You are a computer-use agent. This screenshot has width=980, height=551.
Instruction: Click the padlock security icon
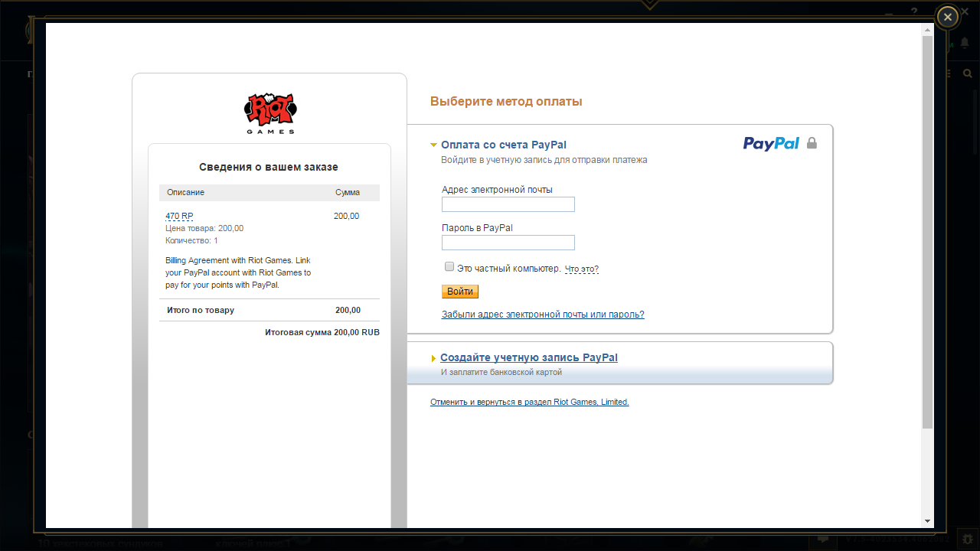812,143
